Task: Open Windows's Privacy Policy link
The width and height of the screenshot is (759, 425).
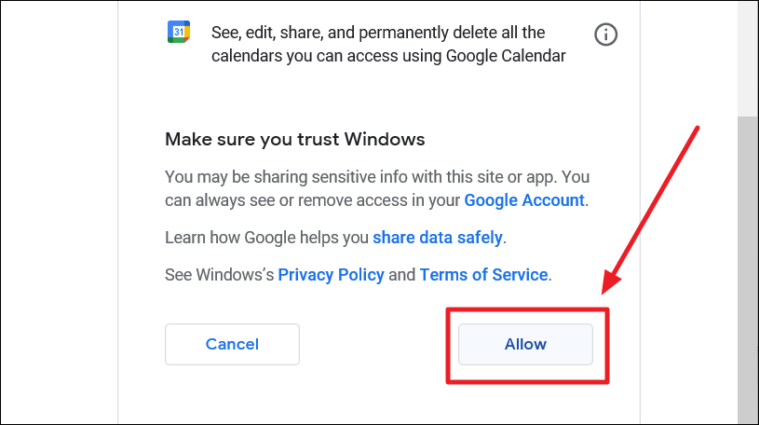Action: pos(331,274)
